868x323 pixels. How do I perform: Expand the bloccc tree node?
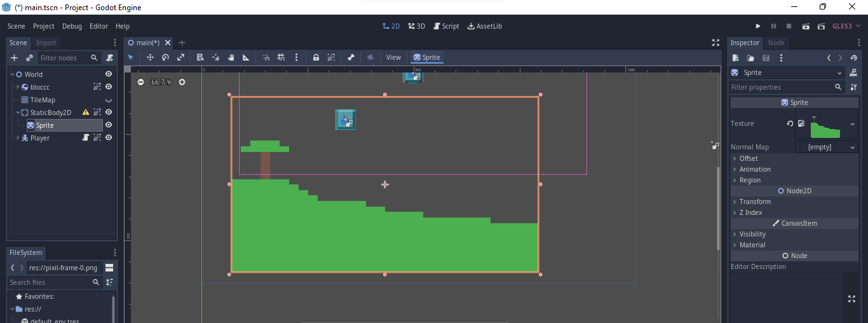[17, 87]
